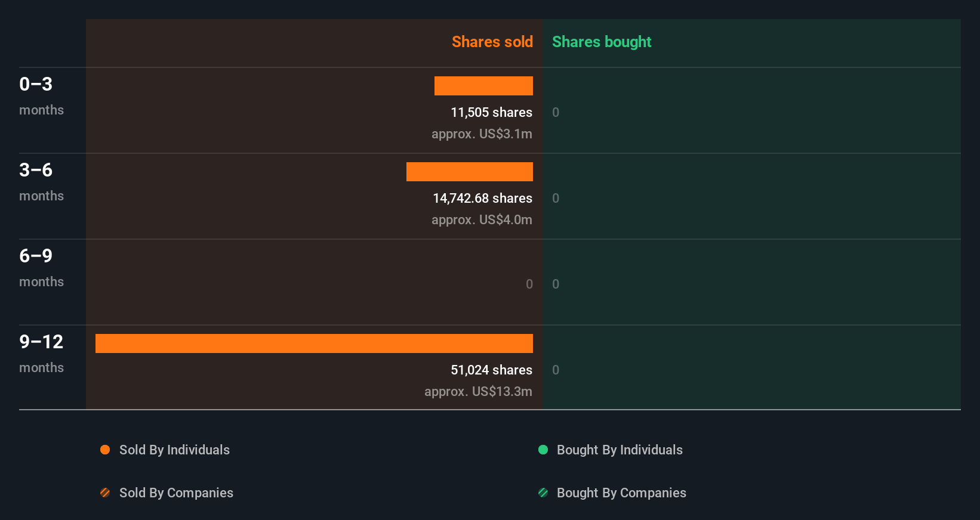Click the shares bought 0 in 0–3 months row
The height and width of the screenshot is (520, 980).
(x=556, y=112)
